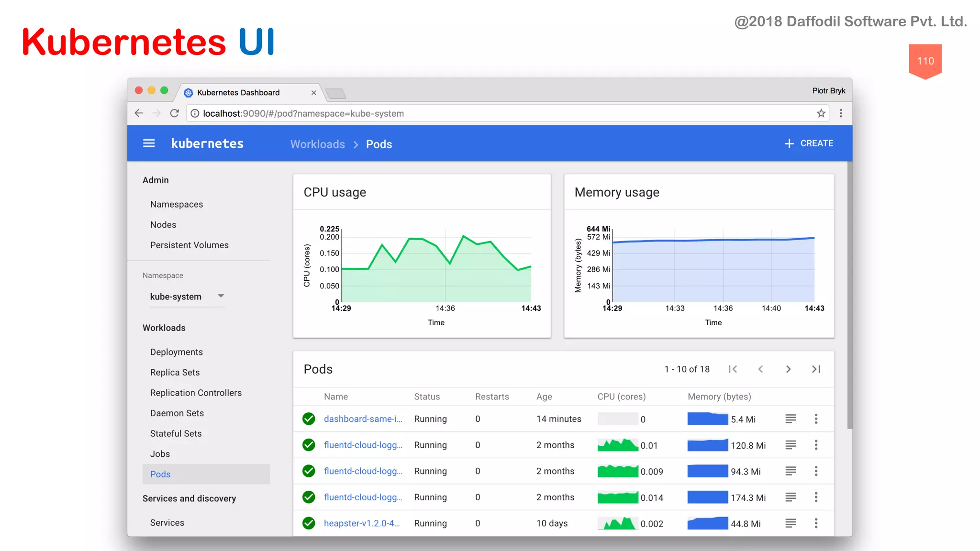Screen dimensions: 980x551
Task: Open a new browser tab
Action: (x=335, y=93)
